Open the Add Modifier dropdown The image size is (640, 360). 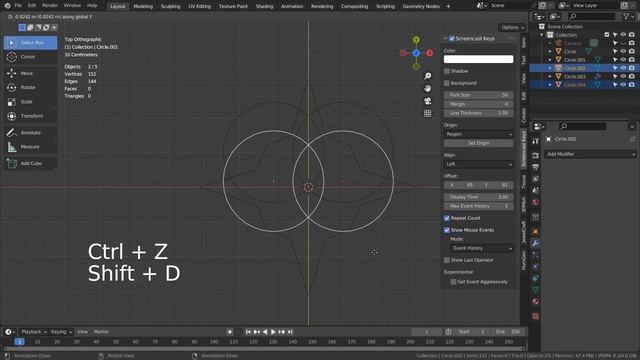point(590,154)
